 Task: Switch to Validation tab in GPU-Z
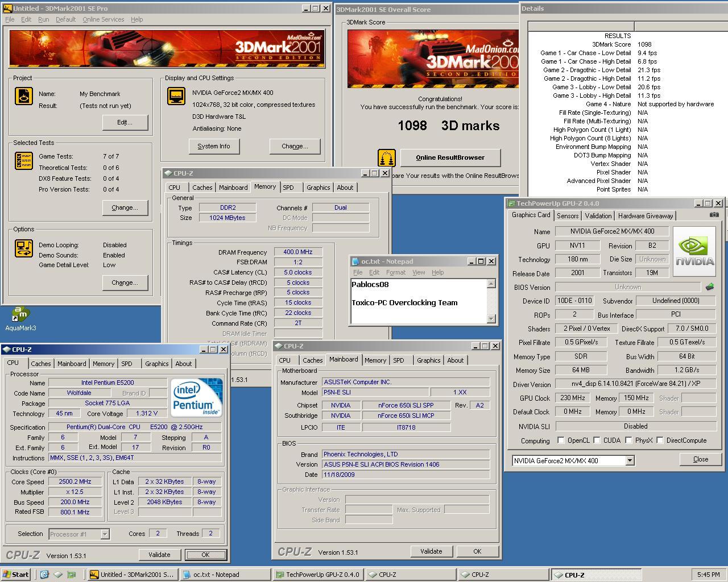598,216
